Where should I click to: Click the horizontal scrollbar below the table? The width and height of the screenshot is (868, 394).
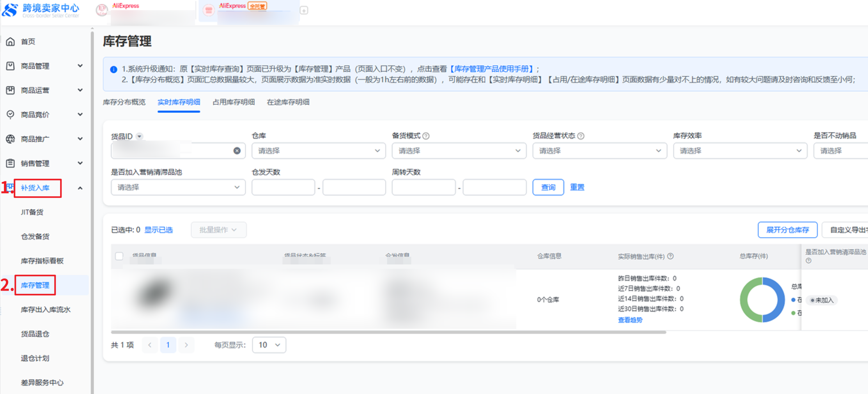388,332
